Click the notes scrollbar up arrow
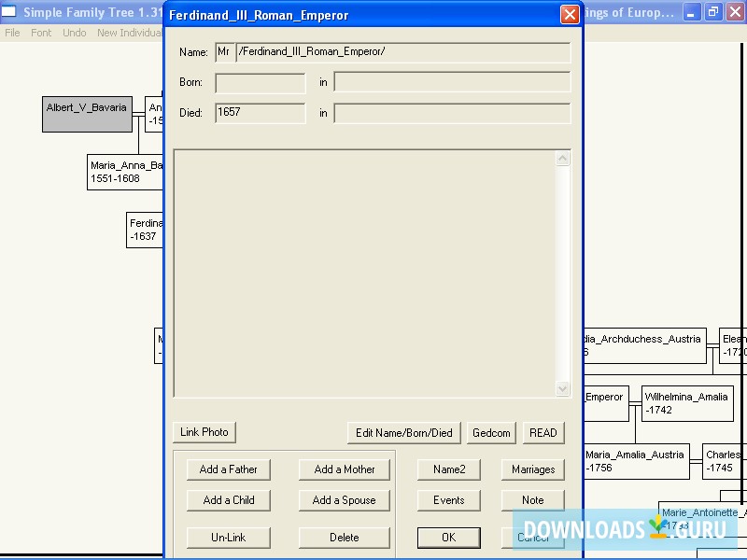 pos(563,159)
